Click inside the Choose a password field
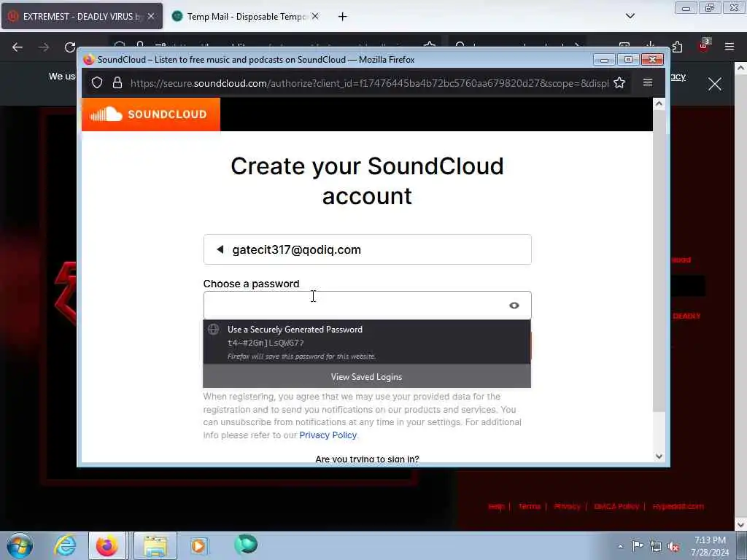747x560 pixels. (367, 306)
